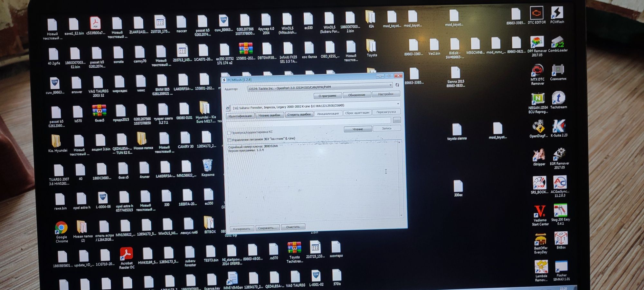Select the 'бмвх5' archive file

(99, 113)
